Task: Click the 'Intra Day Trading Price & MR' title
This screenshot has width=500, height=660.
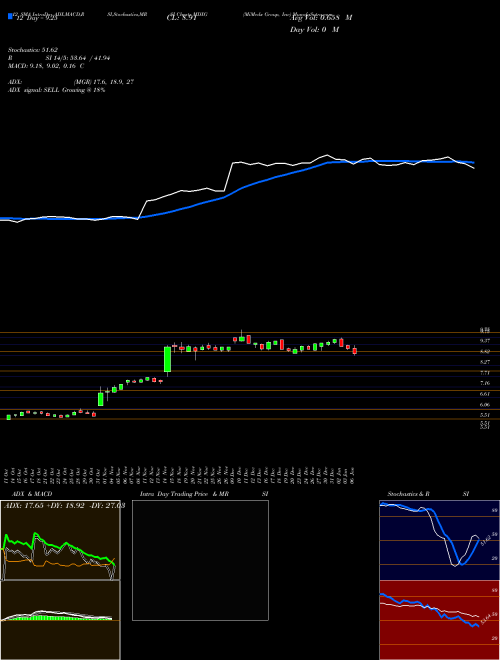Action: point(185,494)
